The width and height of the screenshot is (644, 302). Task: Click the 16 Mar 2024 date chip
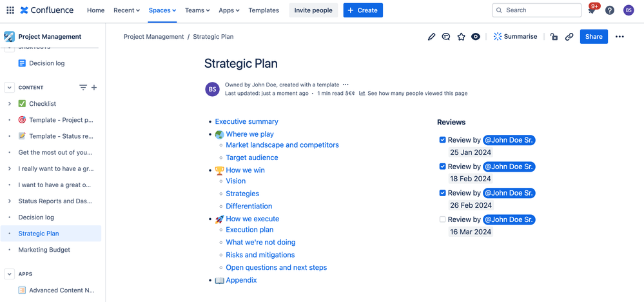(471, 232)
